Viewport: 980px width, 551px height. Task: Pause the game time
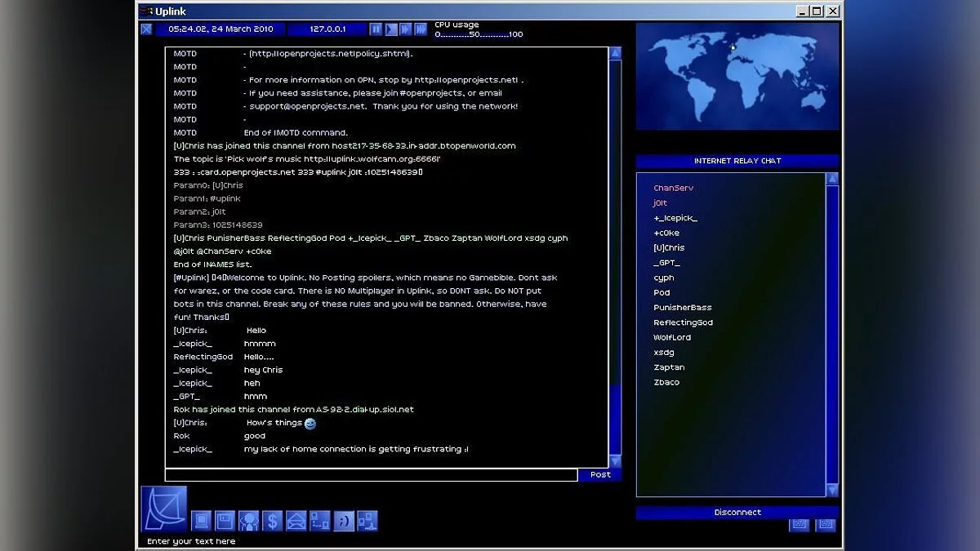tap(376, 29)
